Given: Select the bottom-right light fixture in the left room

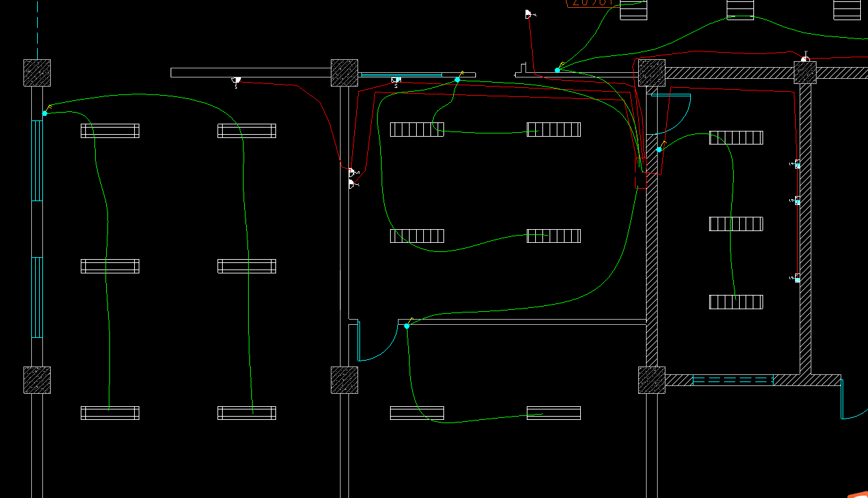Looking at the screenshot, I should 247,413.
